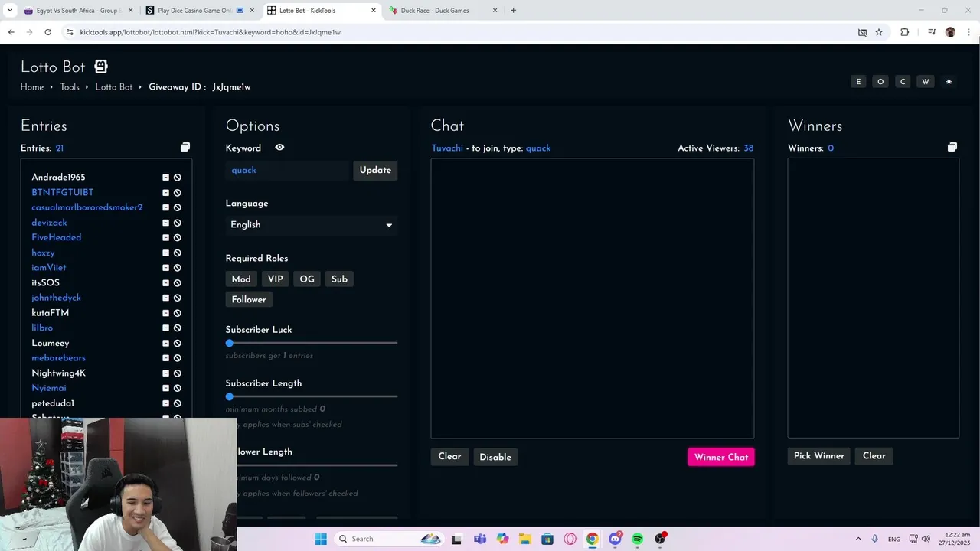The width and height of the screenshot is (980, 551).
Task: Open the Windows Start menu
Action: 321,539
